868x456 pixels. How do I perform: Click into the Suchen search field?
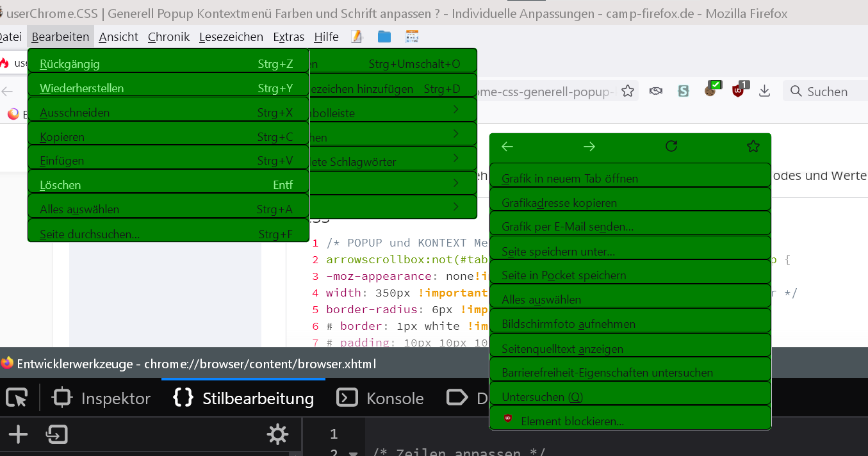825,92
